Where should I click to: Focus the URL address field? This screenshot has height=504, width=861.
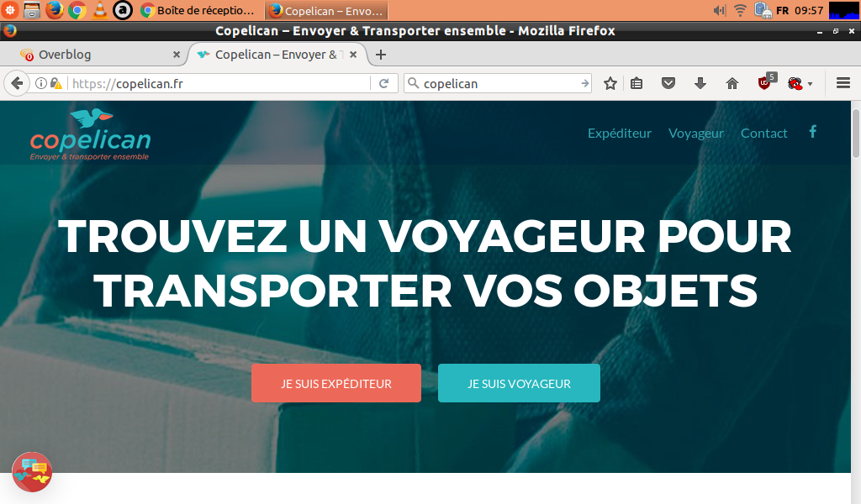click(x=219, y=83)
